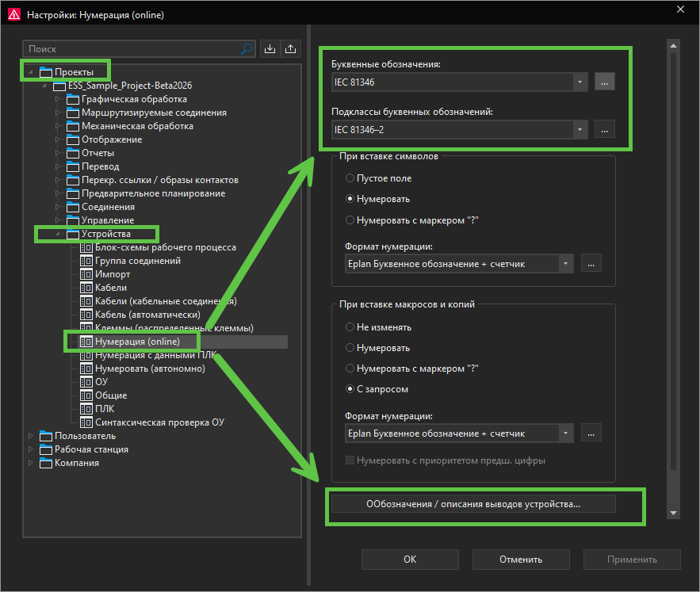The image size is (700, 592).
Task: Click the import settings icon next to search
Action: pyautogui.click(x=270, y=48)
